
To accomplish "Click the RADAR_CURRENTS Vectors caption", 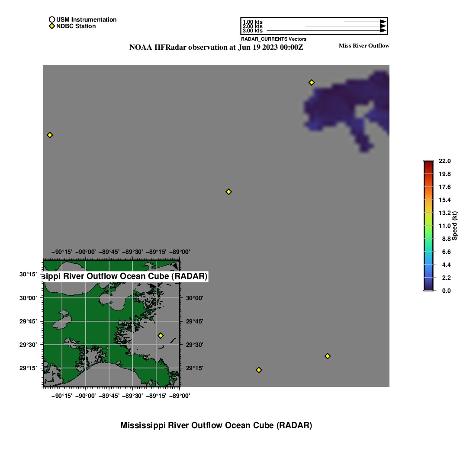I will (x=273, y=39).
